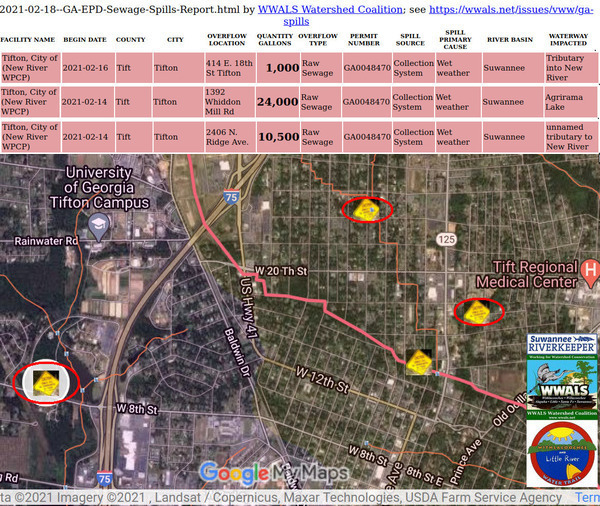Click the uncircled yellow spill marker on pink line
Viewport: 600px width, 506px height.
click(x=419, y=362)
